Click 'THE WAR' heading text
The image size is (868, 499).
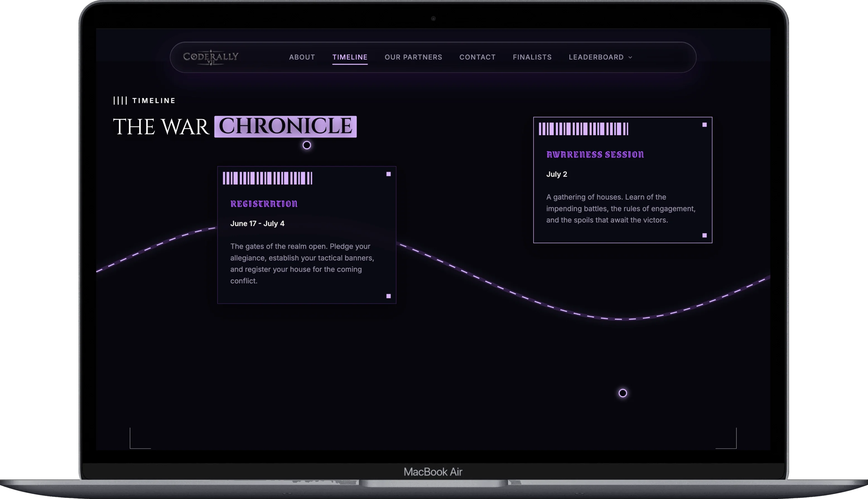point(161,126)
